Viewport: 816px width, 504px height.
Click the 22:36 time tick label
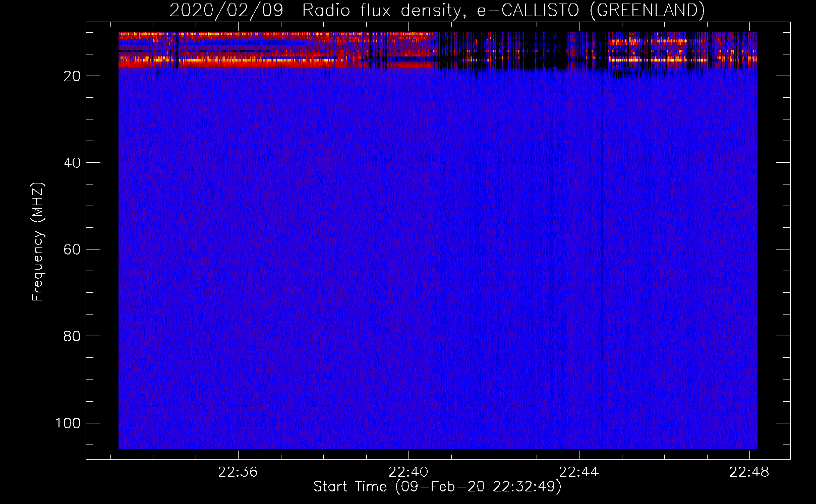(x=238, y=472)
